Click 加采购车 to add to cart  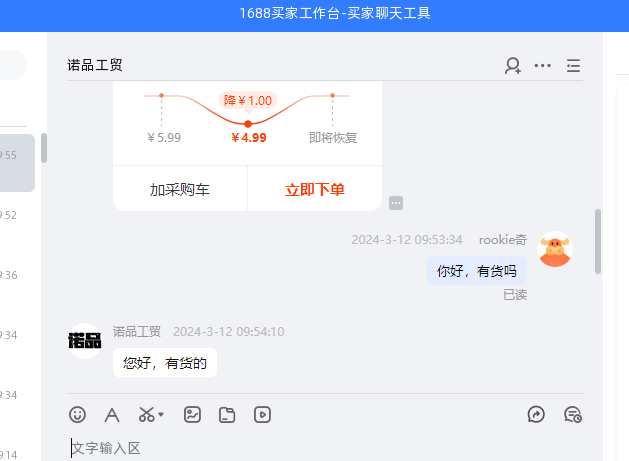click(x=180, y=190)
